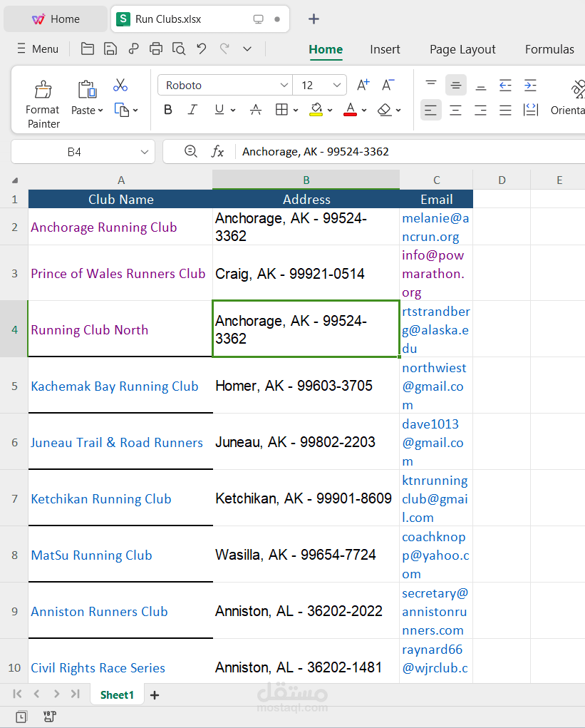
Task: Add a new sheet with the plus button
Action: (154, 694)
